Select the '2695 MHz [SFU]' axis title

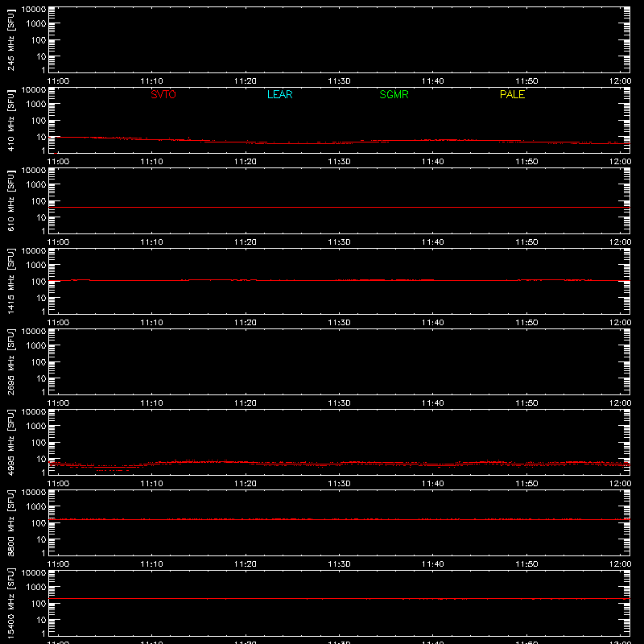coord(10,361)
